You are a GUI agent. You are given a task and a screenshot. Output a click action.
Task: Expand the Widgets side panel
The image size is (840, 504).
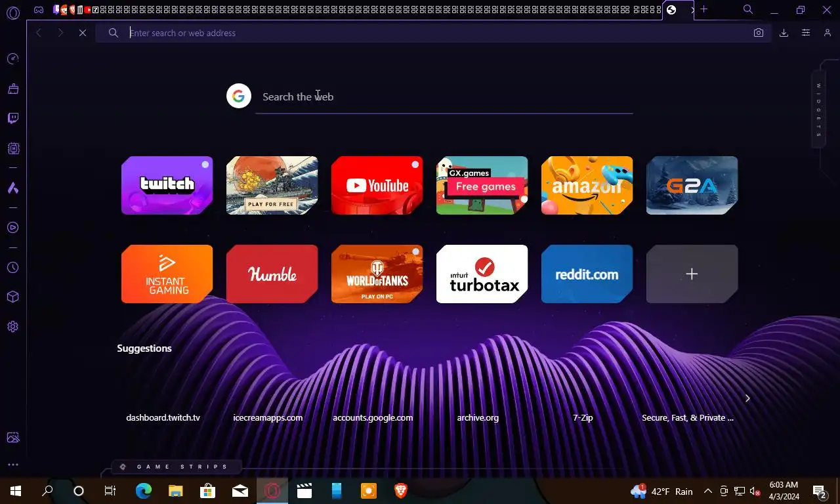(819, 110)
